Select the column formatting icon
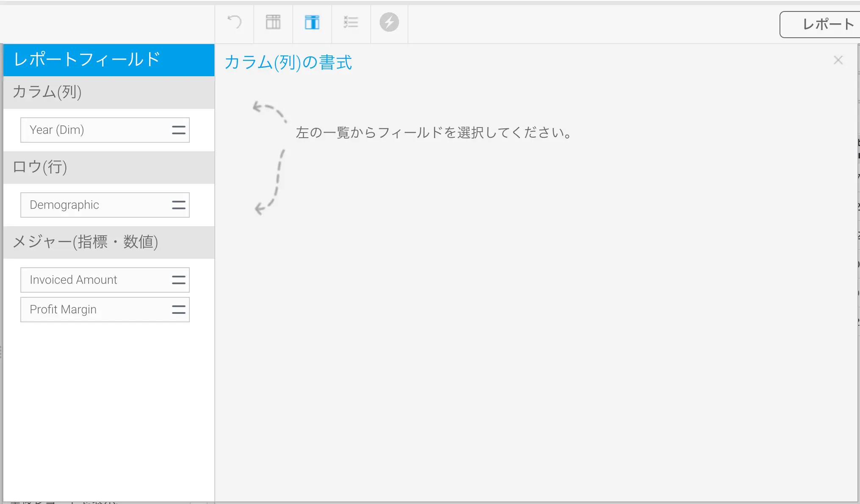Screen dimensions: 860x504 312,22
